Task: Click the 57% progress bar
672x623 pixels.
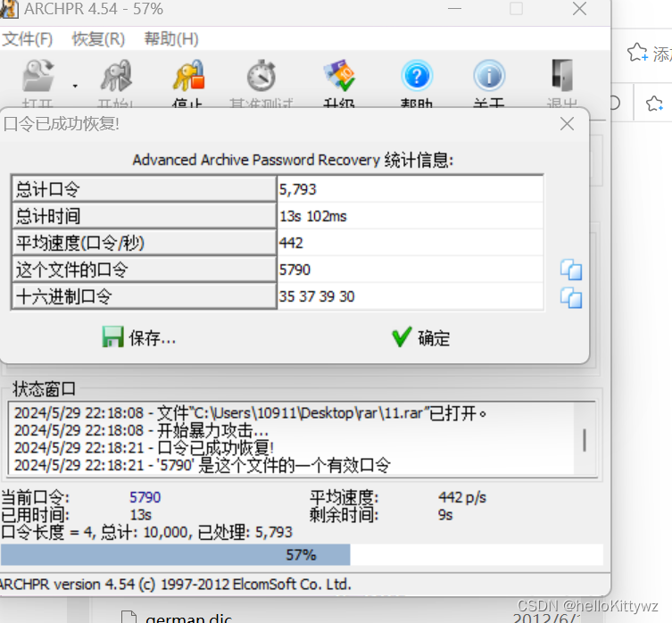Action: click(302, 555)
